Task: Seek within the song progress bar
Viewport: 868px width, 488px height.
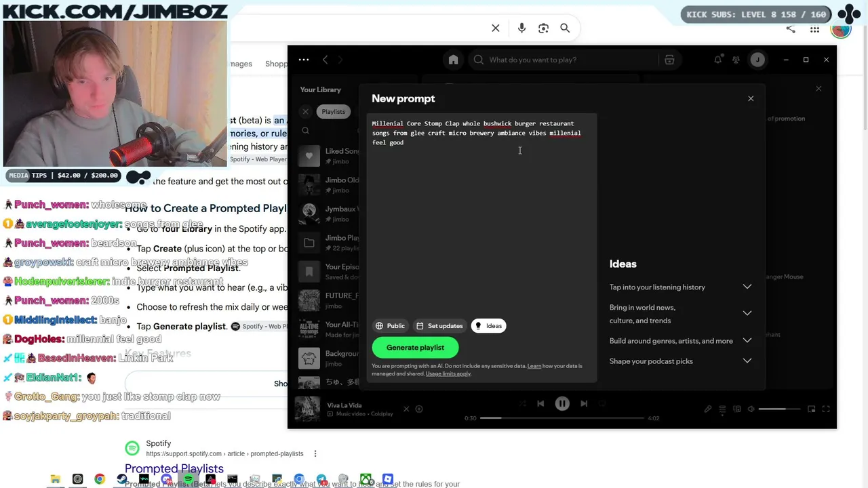Action: coord(562,418)
